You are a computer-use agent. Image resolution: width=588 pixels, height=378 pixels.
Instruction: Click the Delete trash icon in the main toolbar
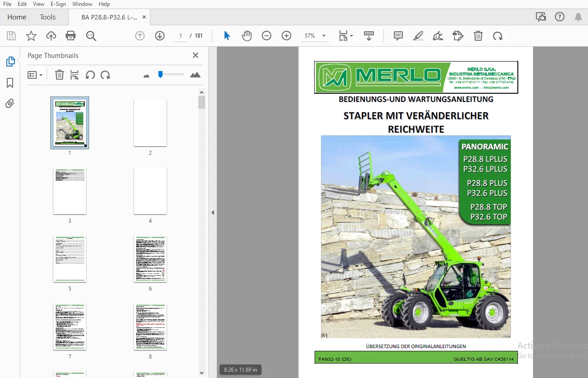478,36
